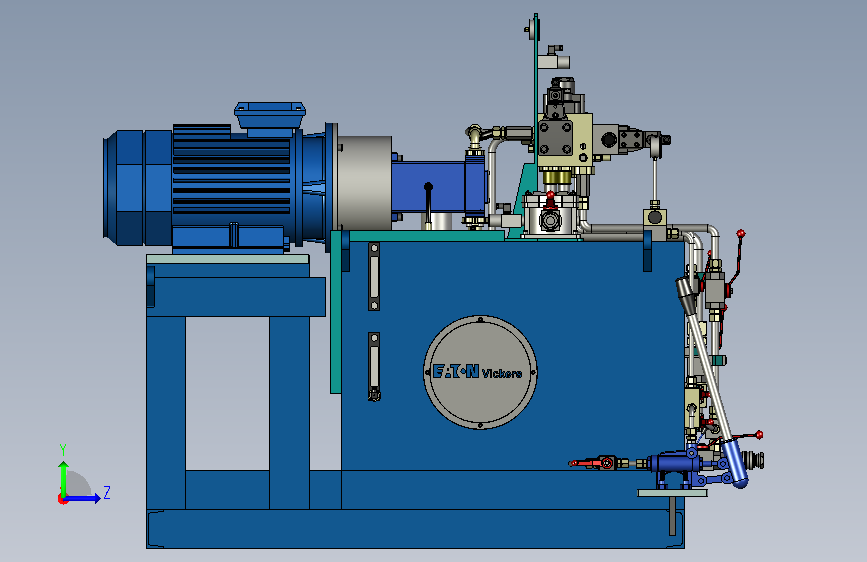Select the left lifting lug on the tank top

[346, 252]
